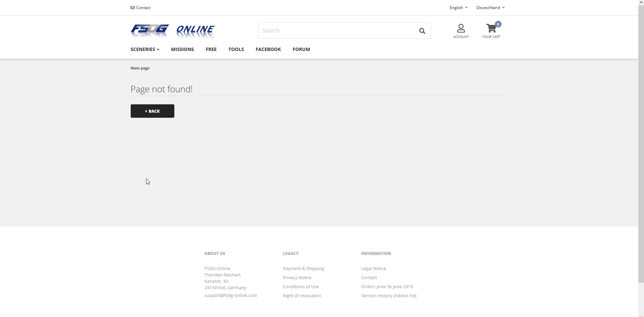Open the Missions menu item

click(x=182, y=49)
